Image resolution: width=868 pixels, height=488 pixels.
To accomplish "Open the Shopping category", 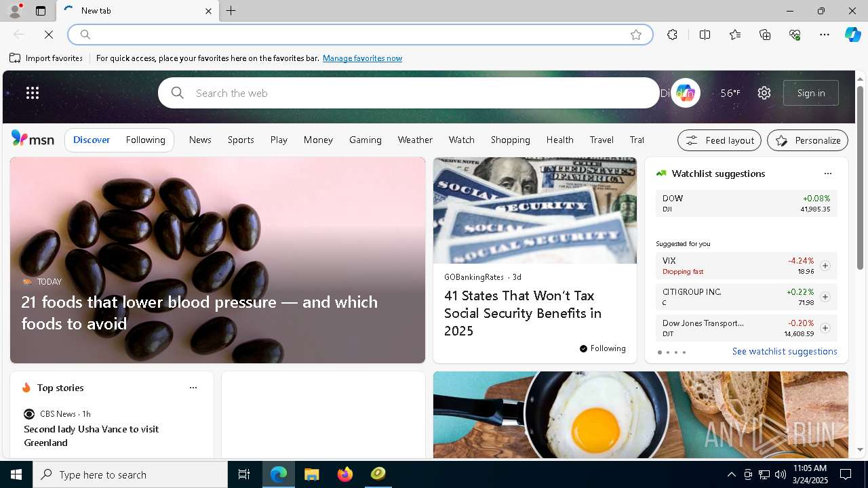I will [511, 140].
